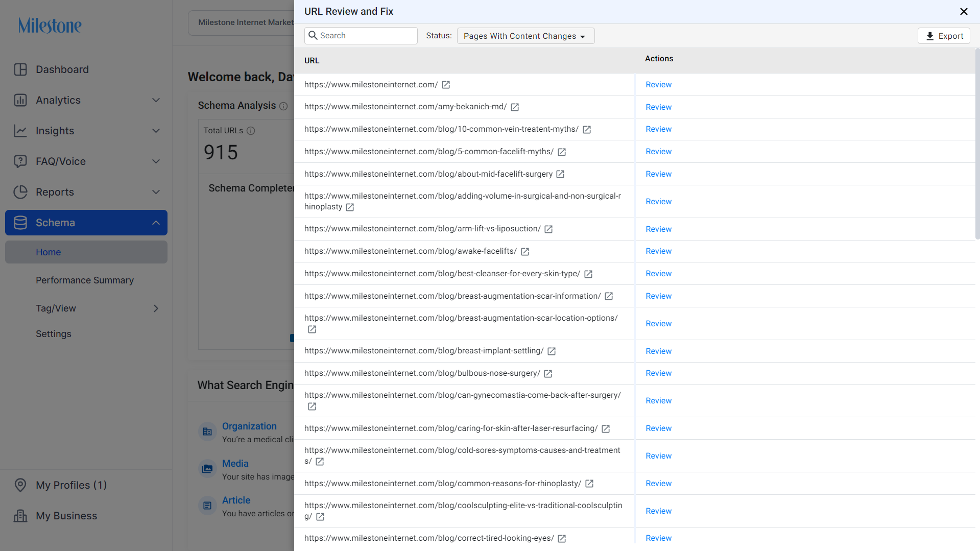Open external link for can-gynecomastia-come-back URL
The width and height of the screenshot is (980, 551).
(x=312, y=406)
